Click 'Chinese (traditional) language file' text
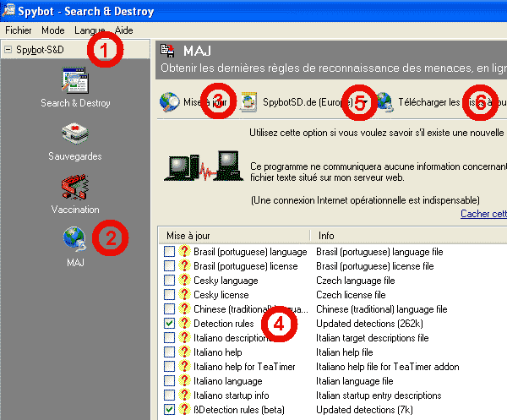 382,309
